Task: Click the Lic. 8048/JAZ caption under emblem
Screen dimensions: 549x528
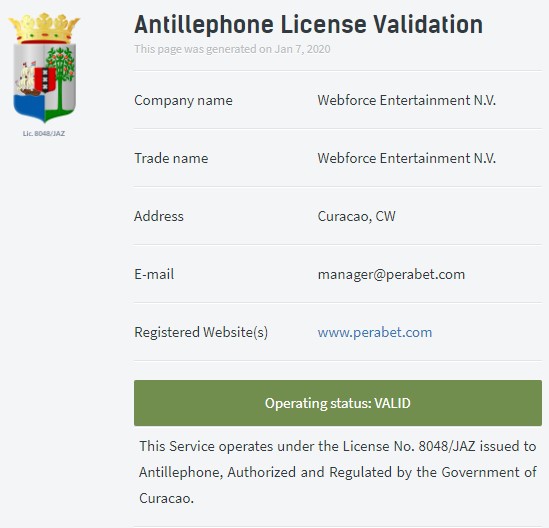Action: pos(44,133)
